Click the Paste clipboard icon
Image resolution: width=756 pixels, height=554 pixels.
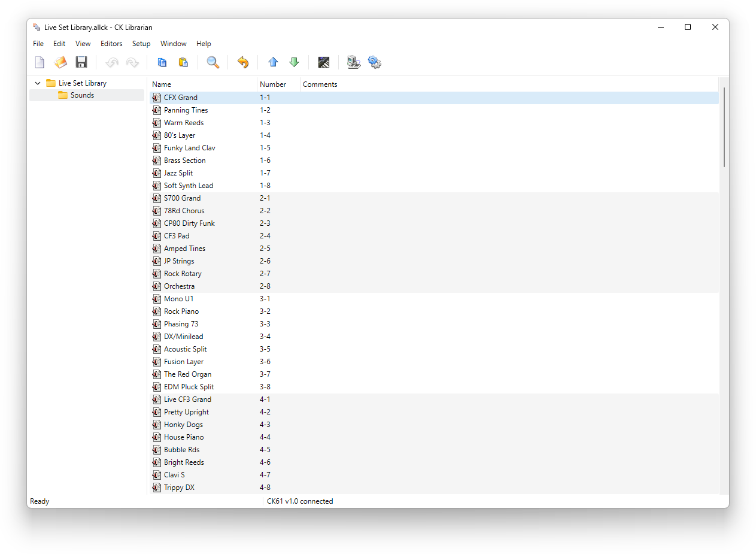(x=183, y=62)
